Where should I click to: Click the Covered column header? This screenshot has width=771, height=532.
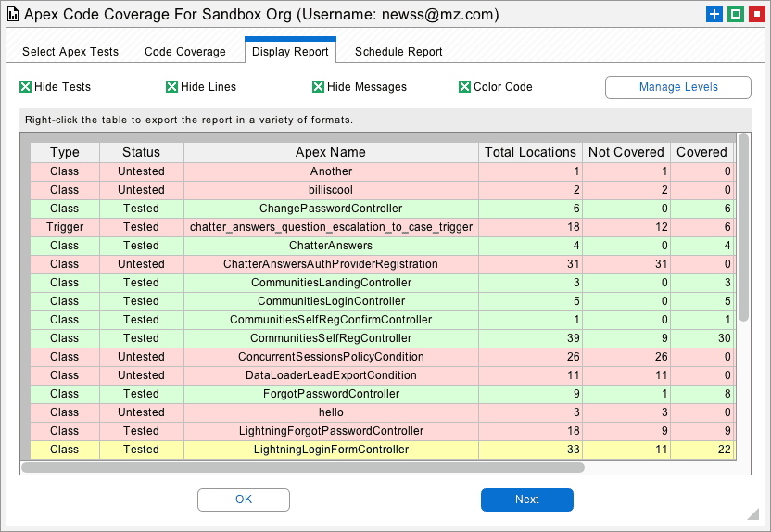[702, 152]
